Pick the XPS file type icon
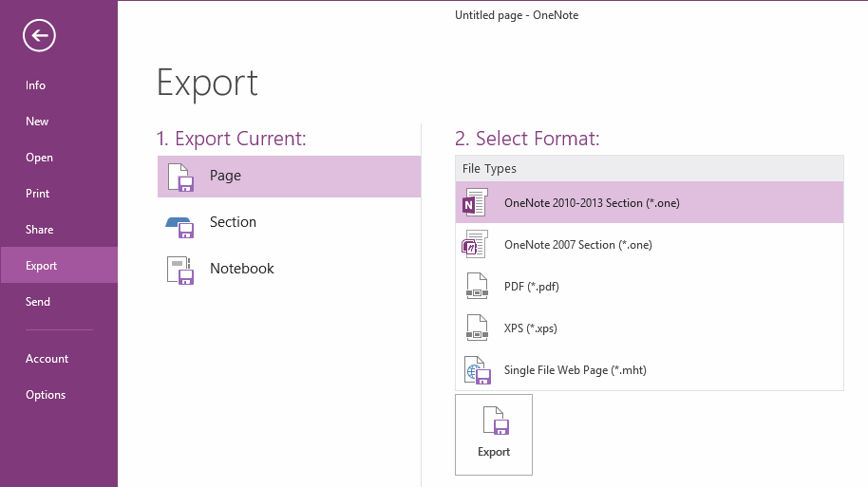This screenshot has height=487, width=868. 477,328
